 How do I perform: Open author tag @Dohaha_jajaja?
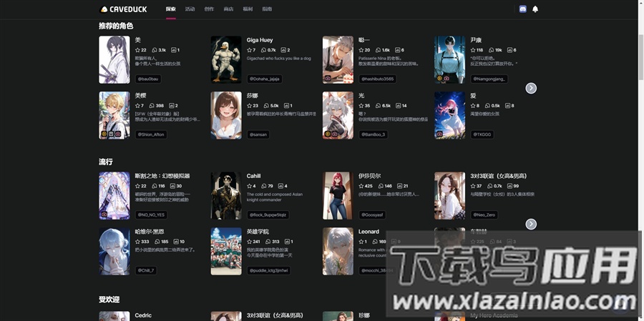(x=265, y=79)
